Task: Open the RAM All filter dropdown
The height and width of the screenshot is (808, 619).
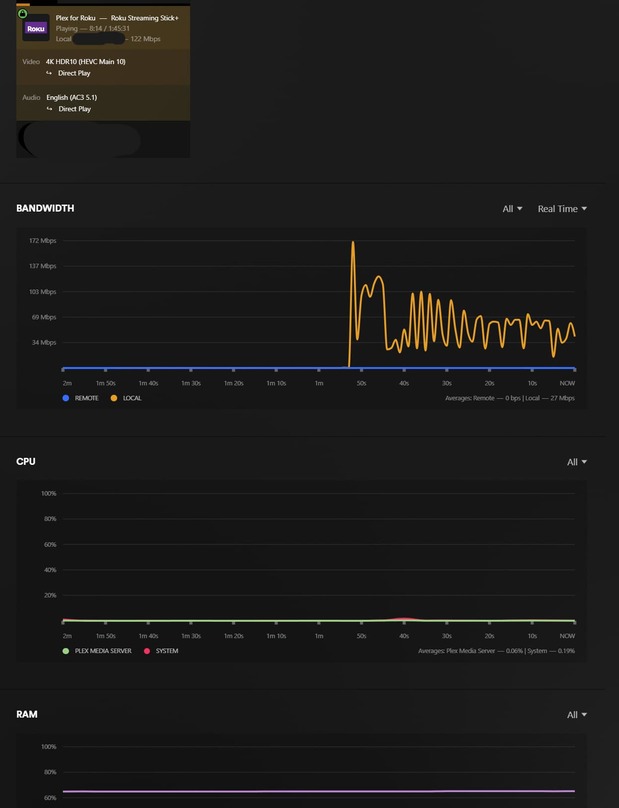Action: coord(577,715)
